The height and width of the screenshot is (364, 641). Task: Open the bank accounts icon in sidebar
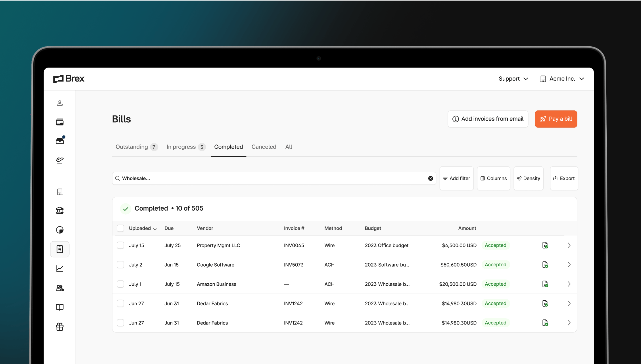(x=60, y=210)
